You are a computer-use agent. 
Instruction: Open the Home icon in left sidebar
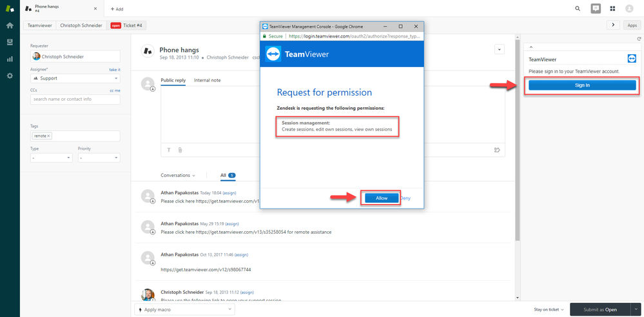point(10,25)
